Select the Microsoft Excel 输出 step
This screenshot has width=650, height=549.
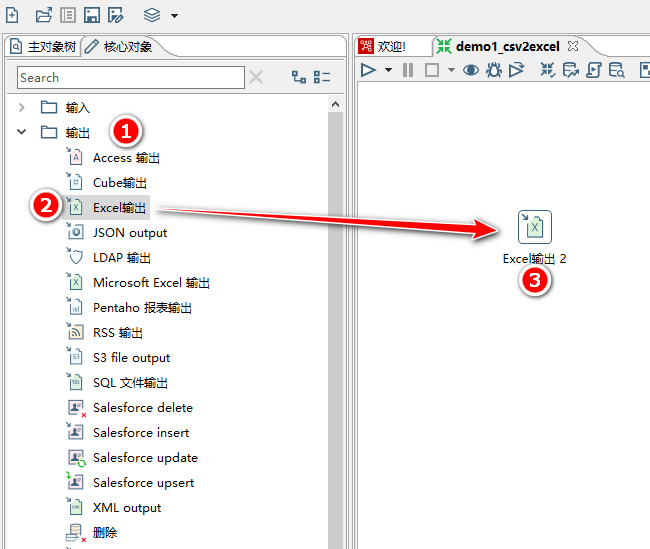coord(151,283)
